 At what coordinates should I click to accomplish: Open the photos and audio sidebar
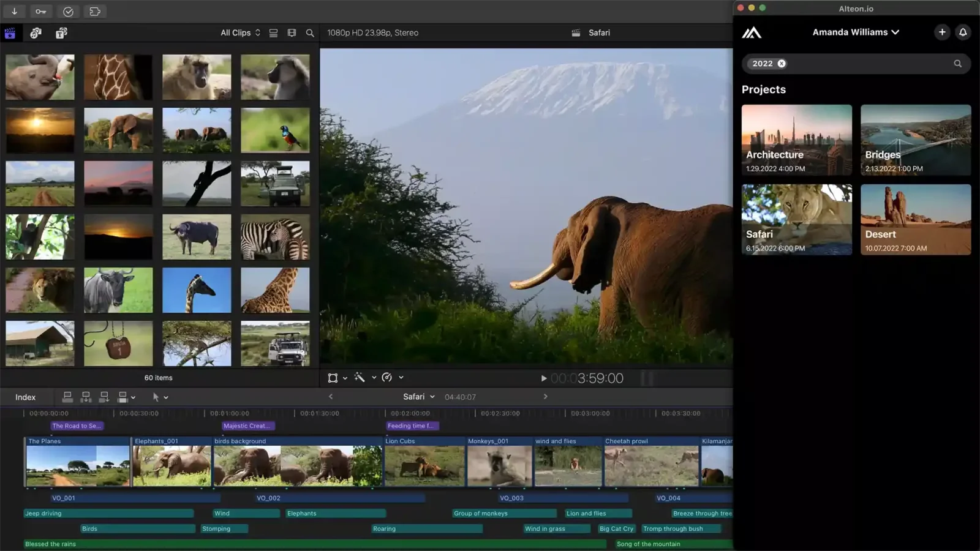(x=36, y=33)
